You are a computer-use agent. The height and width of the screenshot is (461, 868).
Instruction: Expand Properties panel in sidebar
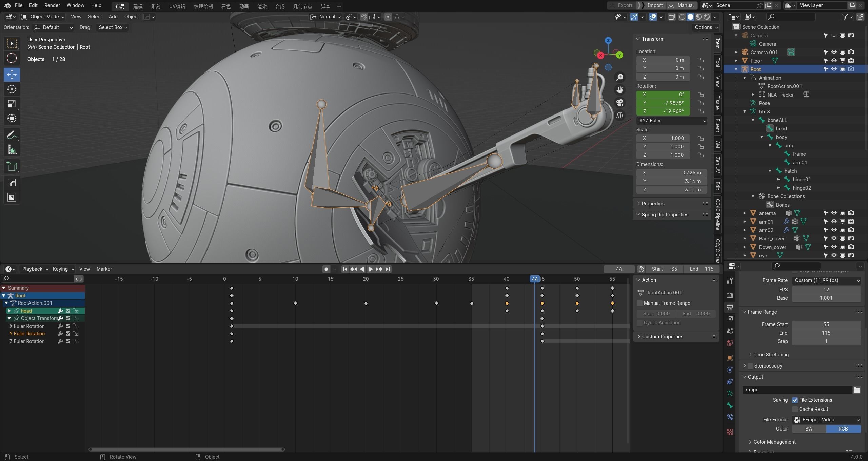tap(653, 204)
